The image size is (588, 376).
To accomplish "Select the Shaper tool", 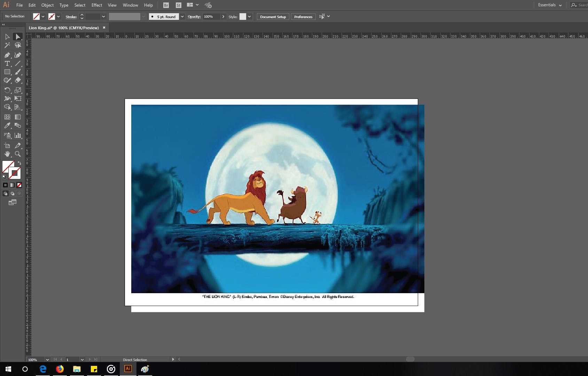I will 7,80.
